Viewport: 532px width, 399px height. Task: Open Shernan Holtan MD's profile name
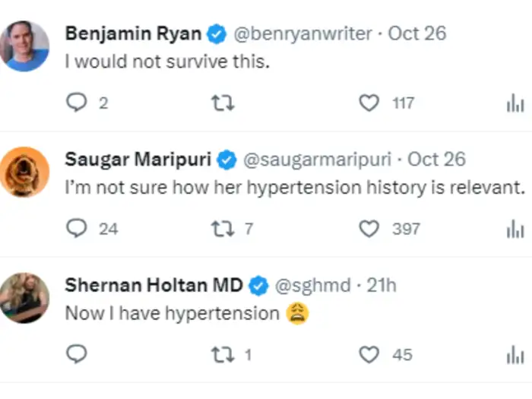tap(154, 285)
